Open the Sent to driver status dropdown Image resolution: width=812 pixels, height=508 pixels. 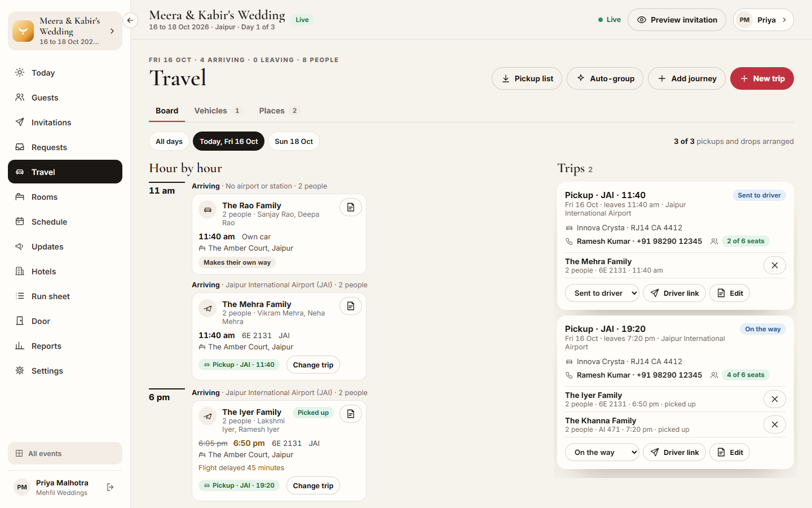(602, 293)
